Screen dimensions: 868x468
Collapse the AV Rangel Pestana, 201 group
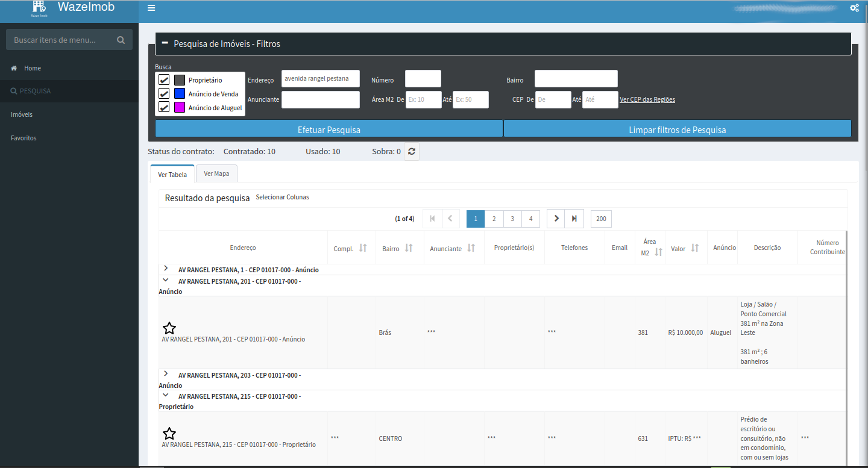pos(166,279)
